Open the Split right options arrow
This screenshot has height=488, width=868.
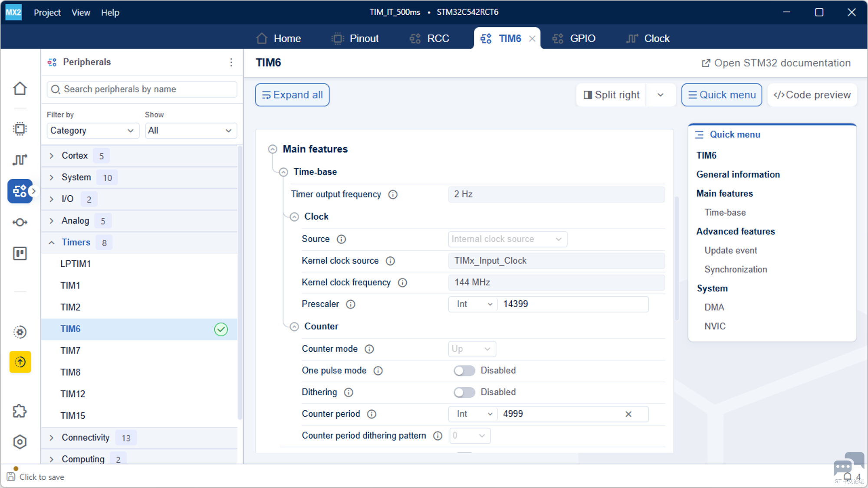tap(661, 95)
